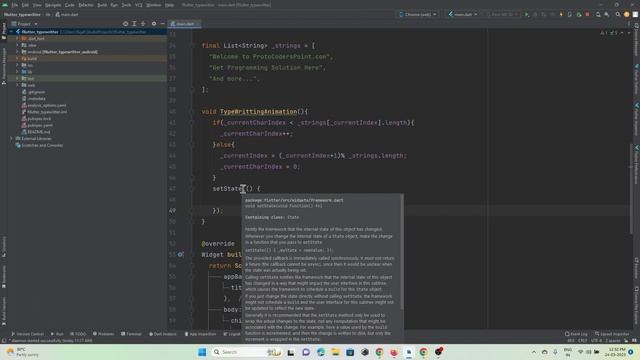Open the user account avatar icon
640x360 pixels.
pos(627,14)
